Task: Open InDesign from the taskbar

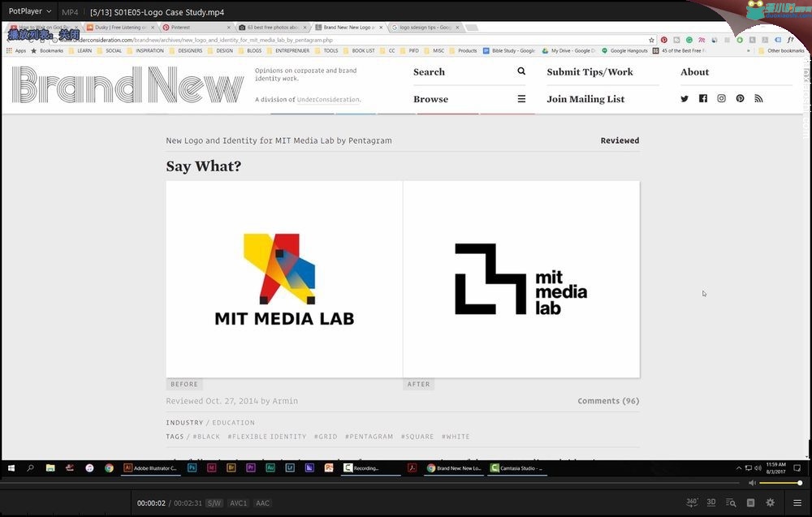Action: [x=211, y=467]
